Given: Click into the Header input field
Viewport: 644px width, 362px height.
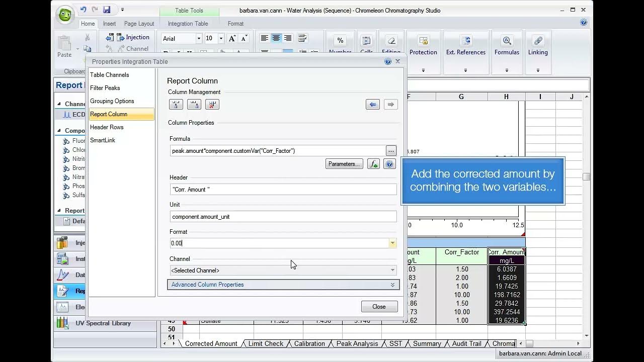Looking at the screenshot, I should click(283, 190).
